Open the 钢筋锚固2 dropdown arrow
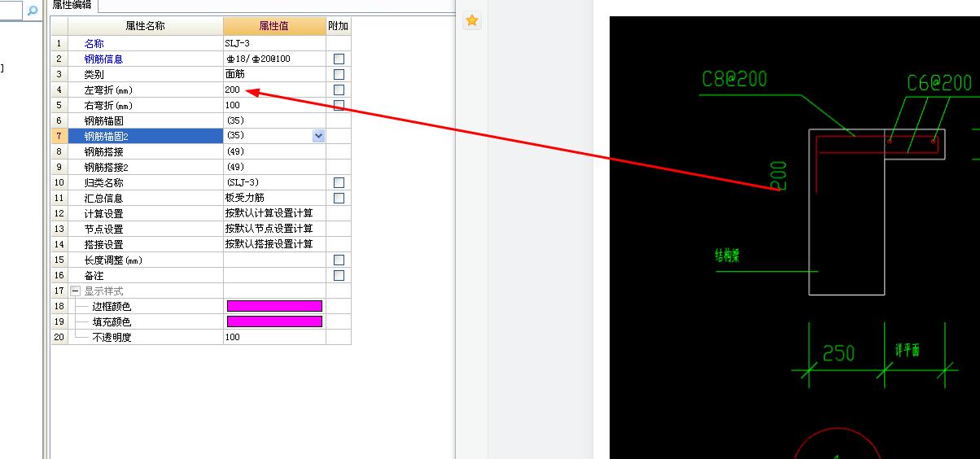 point(318,136)
